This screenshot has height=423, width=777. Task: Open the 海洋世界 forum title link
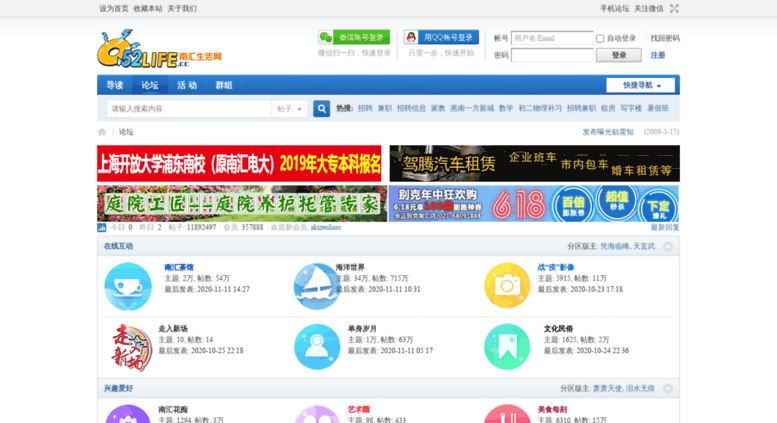350,267
